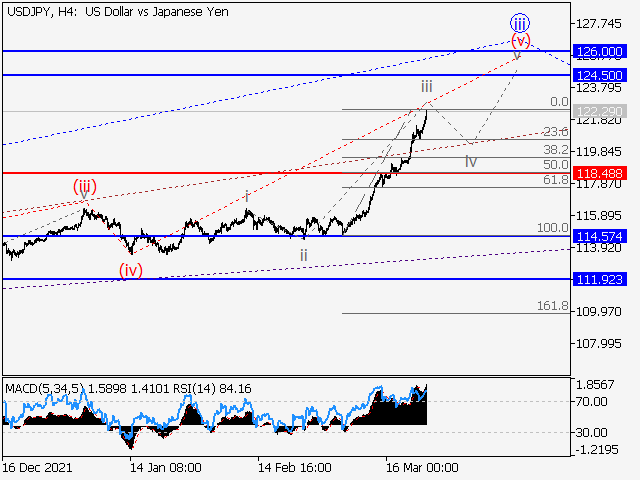Click the 115.895 price axis value
640x480 pixels.
598,216
